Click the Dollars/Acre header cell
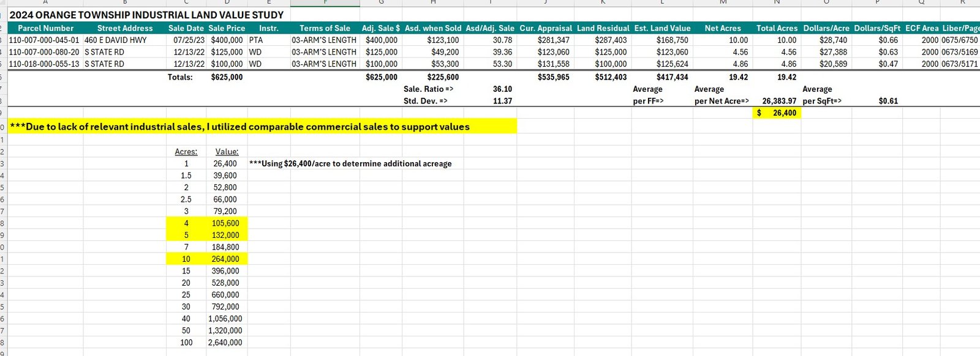 pyautogui.click(x=826, y=28)
